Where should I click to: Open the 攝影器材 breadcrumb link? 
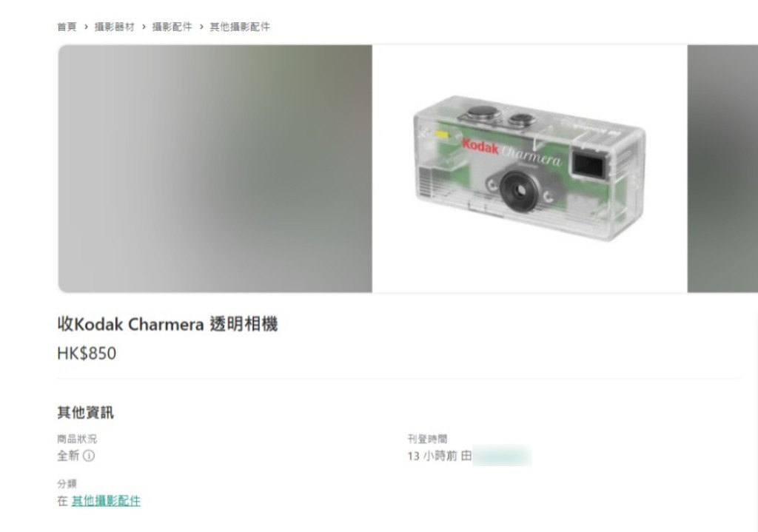(115, 27)
